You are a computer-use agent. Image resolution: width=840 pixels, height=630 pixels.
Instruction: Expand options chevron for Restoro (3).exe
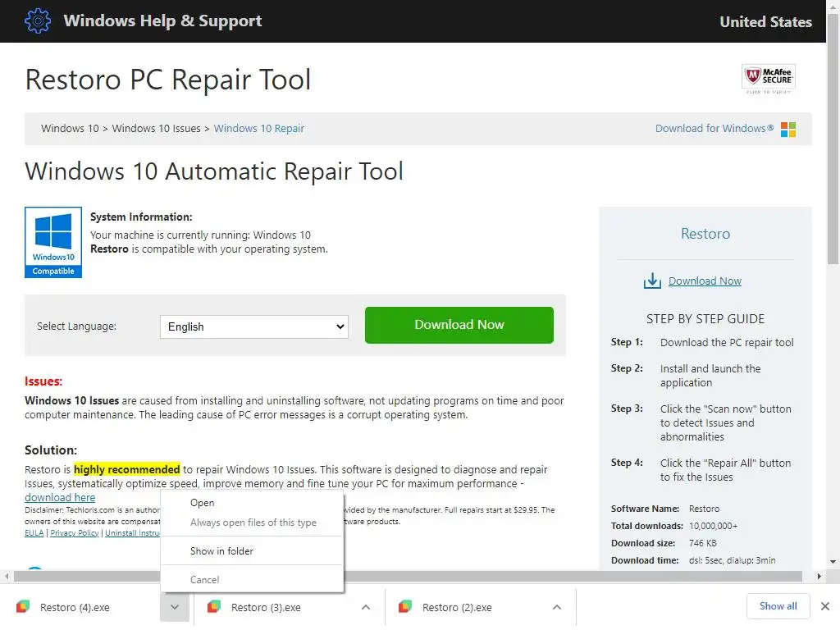(366, 607)
